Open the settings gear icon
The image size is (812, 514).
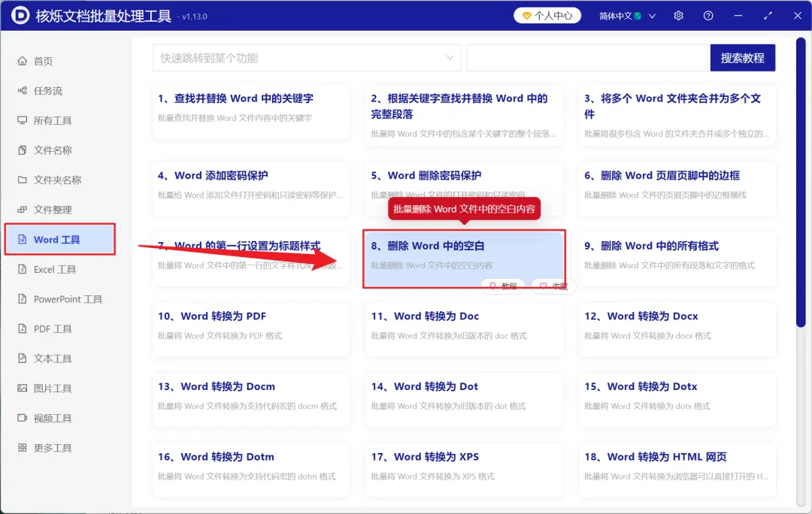[678, 16]
